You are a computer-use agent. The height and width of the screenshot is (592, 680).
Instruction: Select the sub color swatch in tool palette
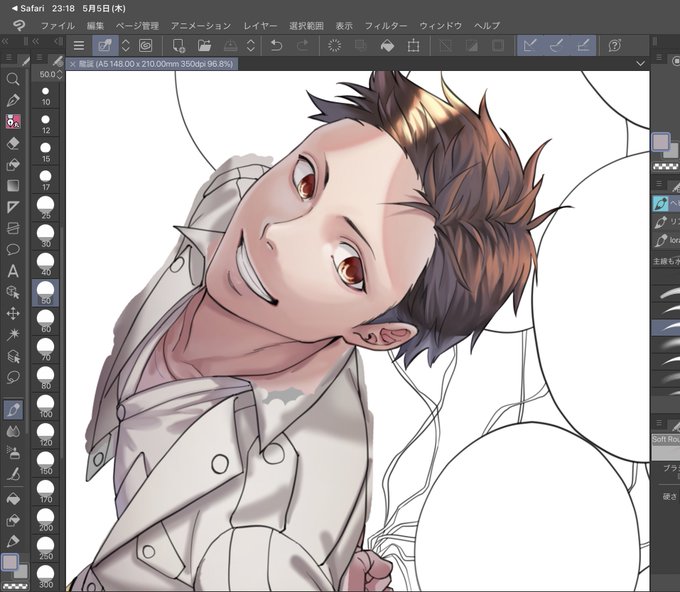point(22,572)
